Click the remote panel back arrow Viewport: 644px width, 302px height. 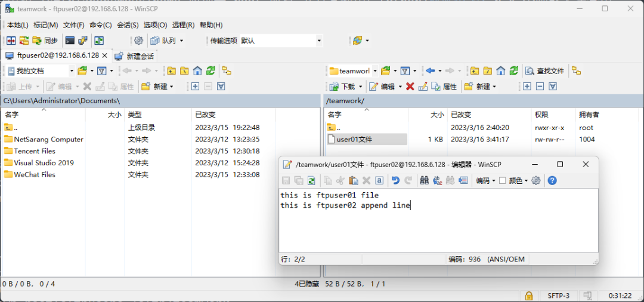(430, 70)
